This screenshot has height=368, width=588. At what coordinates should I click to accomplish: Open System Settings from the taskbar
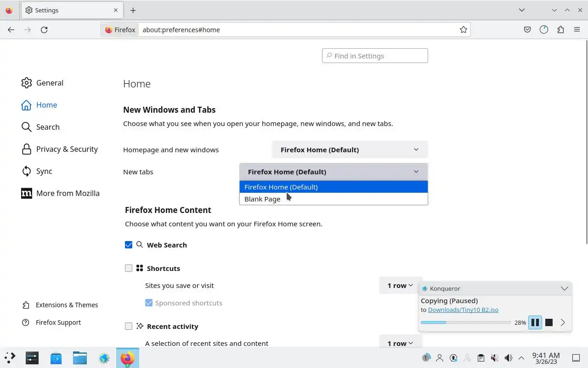(32, 358)
